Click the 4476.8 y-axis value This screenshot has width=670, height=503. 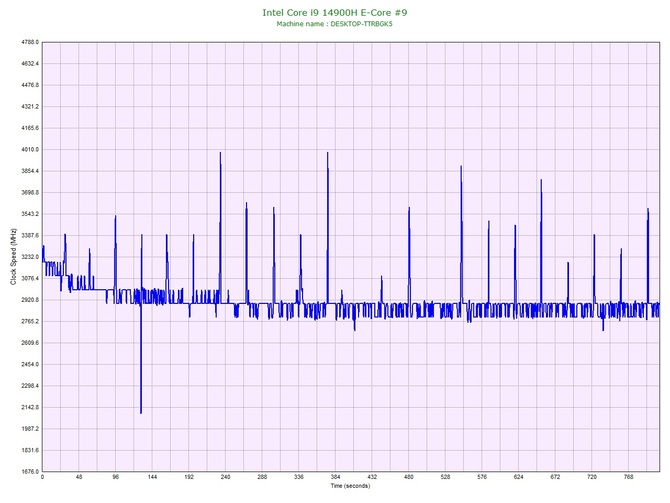pyautogui.click(x=30, y=85)
